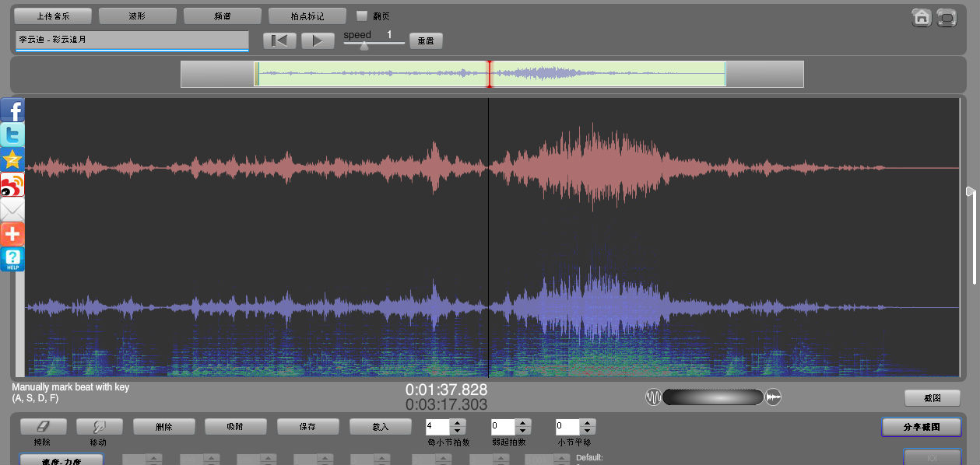Increase the 每小节拍数 beats-per-bar value
This screenshot has width=980, height=465.
[458, 423]
